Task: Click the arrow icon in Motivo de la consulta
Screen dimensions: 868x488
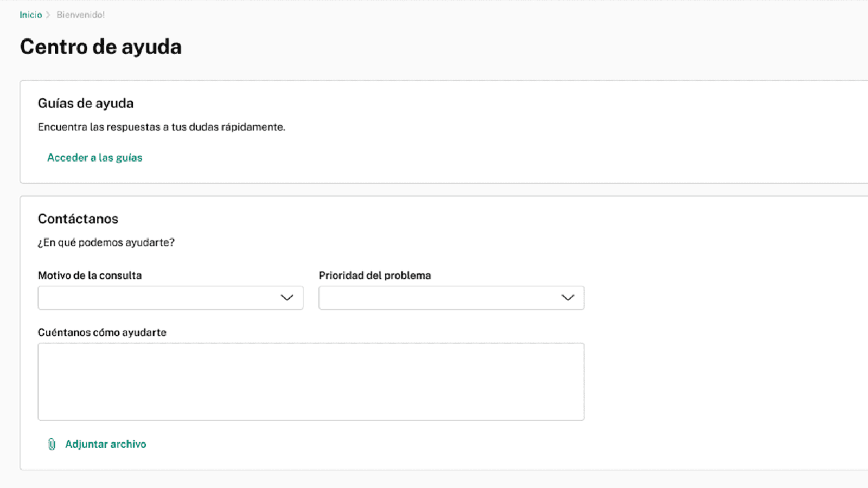Action: [x=287, y=298]
